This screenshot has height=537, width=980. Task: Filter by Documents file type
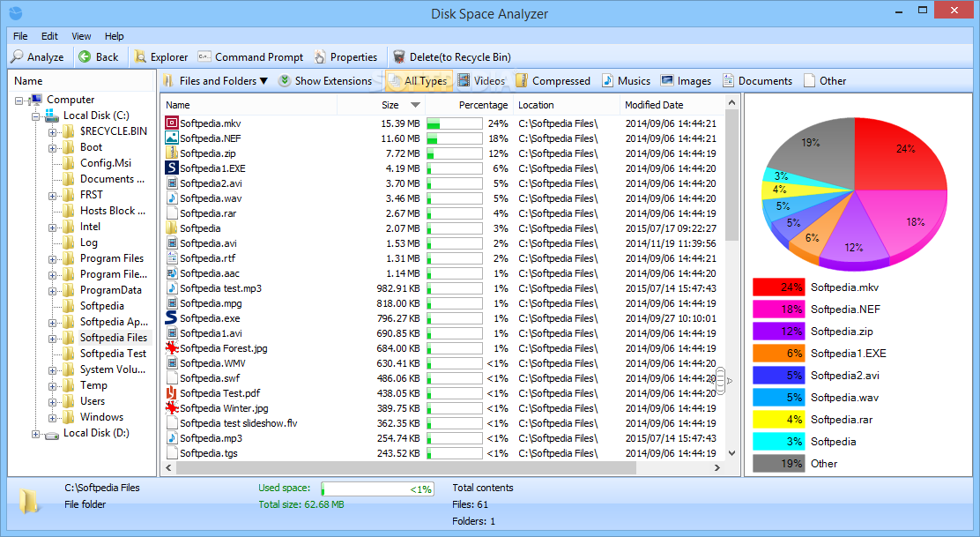(x=758, y=80)
